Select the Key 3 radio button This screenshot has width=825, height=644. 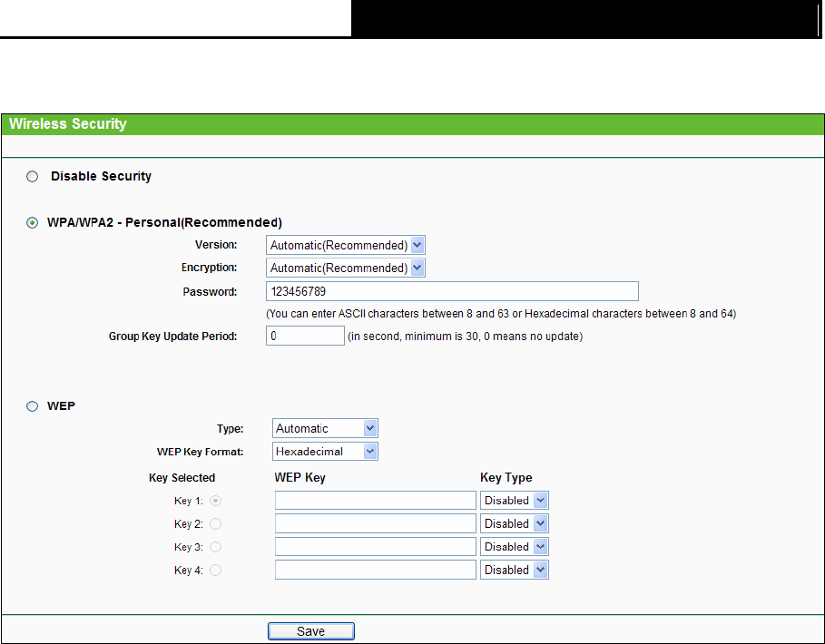216,547
